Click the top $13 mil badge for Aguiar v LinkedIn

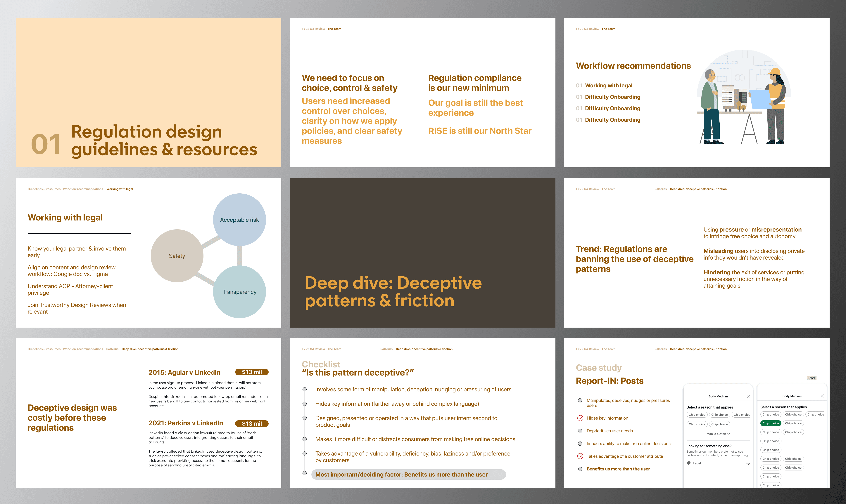click(252, 372)
